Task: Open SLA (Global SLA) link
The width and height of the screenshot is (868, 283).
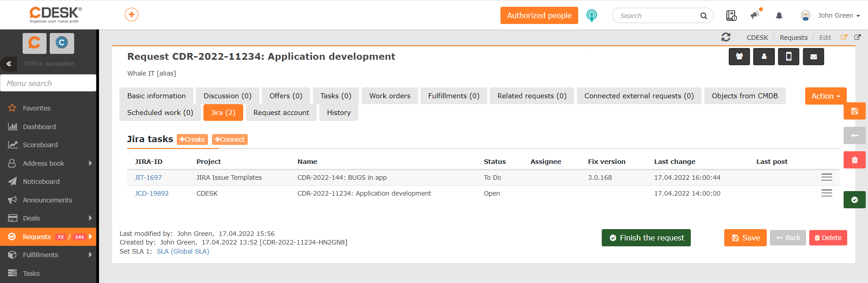Action: pyautogui.click(x=183, y=251)
